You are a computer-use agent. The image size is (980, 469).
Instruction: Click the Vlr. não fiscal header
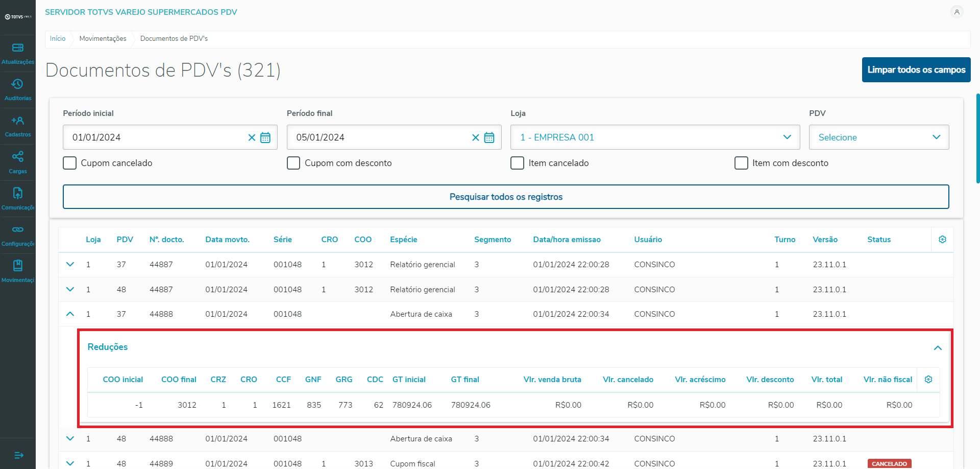888,380
